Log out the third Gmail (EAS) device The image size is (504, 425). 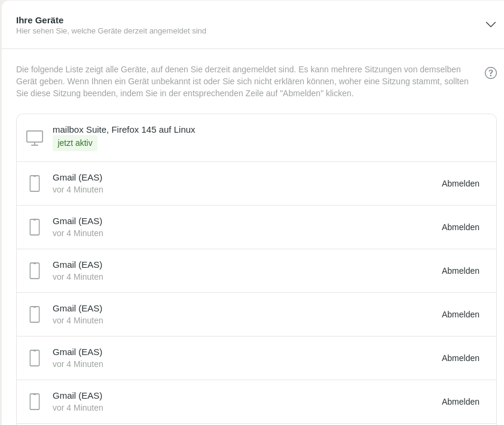click(460, 271)
